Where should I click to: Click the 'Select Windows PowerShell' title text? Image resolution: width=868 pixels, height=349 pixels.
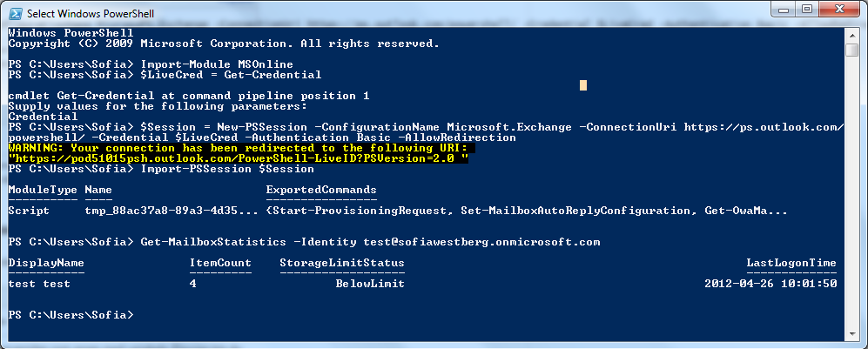pyautogui.click(x=91, y=13)
